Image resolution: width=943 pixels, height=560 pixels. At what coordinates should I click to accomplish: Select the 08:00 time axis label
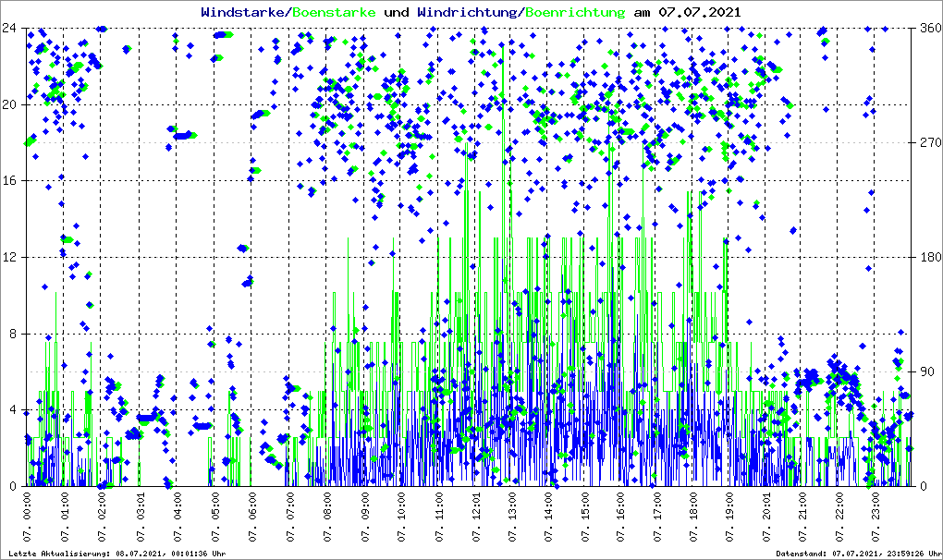click(327, 517)
